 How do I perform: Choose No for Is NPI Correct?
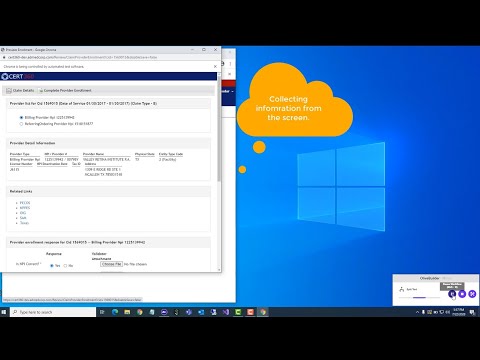tap(65, 266)
